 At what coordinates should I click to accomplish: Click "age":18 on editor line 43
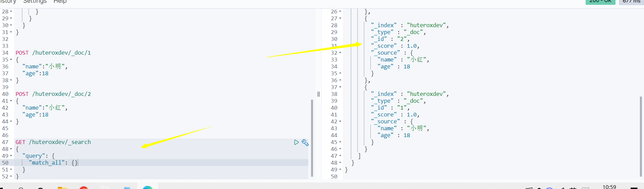tap(35, 115)
